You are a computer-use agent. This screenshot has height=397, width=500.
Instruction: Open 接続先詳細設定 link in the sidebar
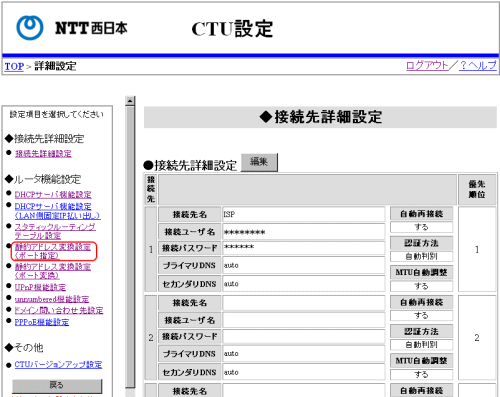tap(43, 154)
